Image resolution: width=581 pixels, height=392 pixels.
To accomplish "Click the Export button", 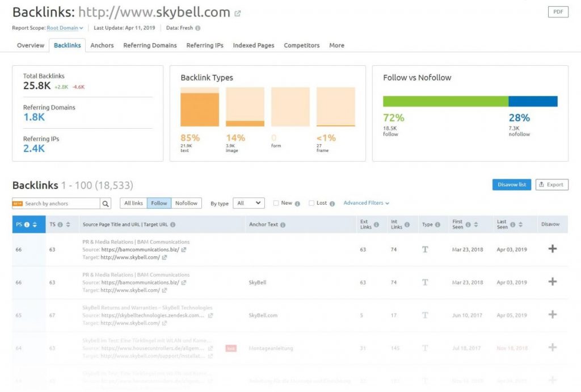I will pos(551,184).
